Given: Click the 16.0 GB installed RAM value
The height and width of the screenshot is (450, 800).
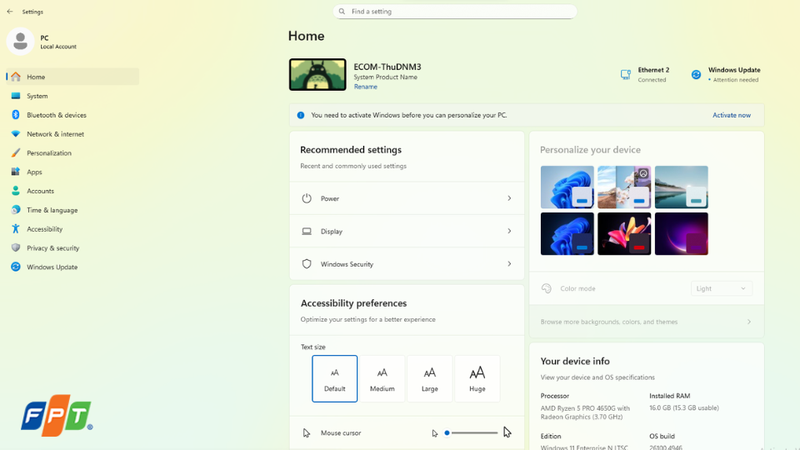Looking at the screenshot, I should pyautogui.click(x=684, y=408).
